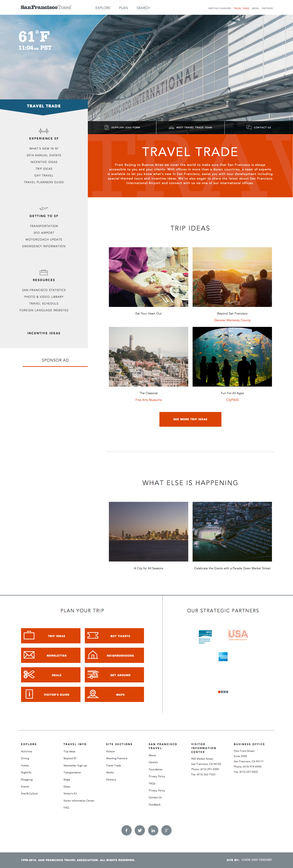Open the Search menu item
The width and height of the screenshot is (293, 868).
pyautogui.click(x=143, y=8)
